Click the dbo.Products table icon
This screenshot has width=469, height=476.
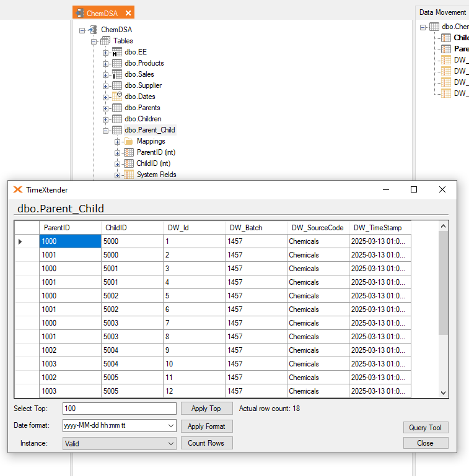[117, 63]
